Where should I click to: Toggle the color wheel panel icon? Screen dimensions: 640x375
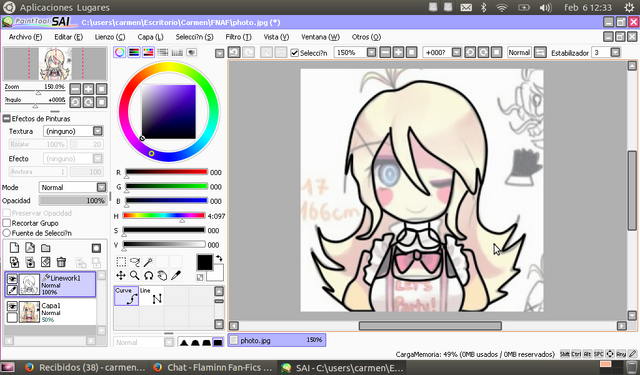(120, 52)
